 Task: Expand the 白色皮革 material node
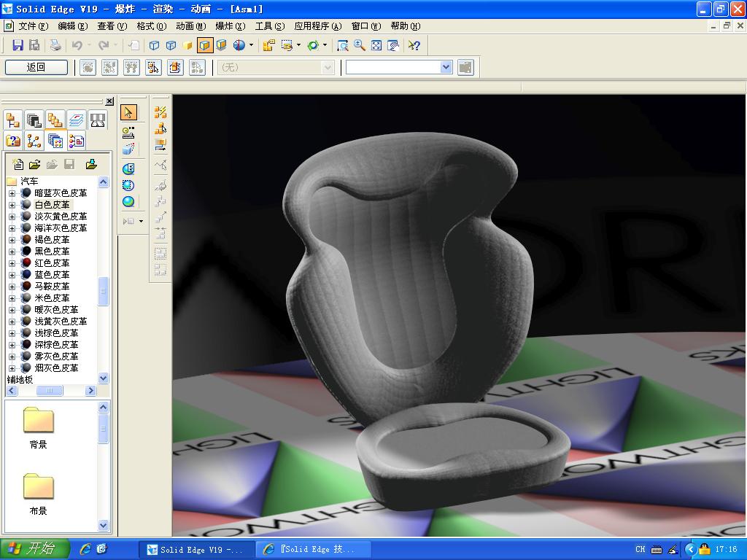point(12,205)
